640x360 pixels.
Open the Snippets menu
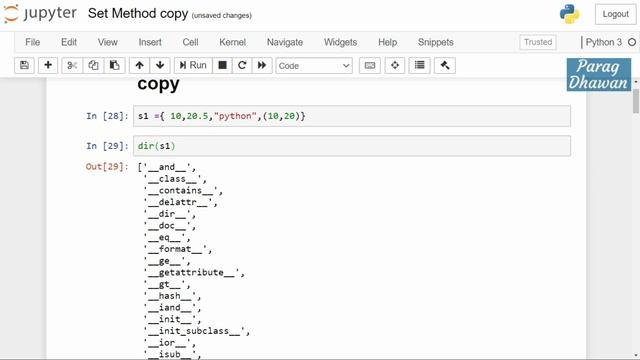click(x=436, y=42)
